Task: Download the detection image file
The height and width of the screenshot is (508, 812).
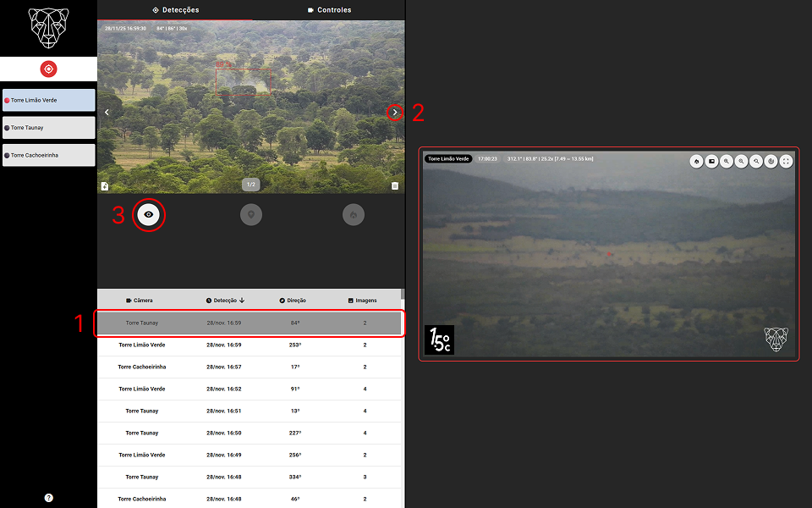Action: pyautogui.click(x=105, y=185)
